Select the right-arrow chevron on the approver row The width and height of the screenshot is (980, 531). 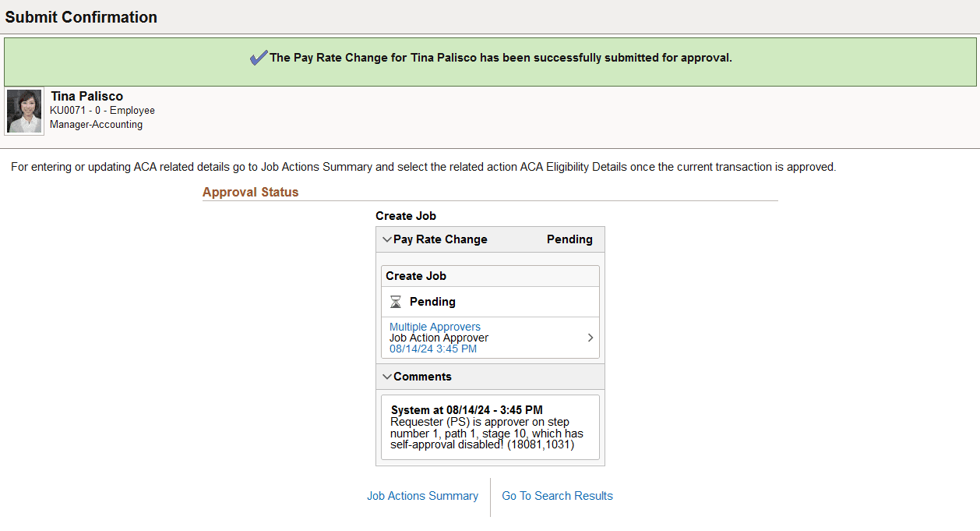click(590, 337)
